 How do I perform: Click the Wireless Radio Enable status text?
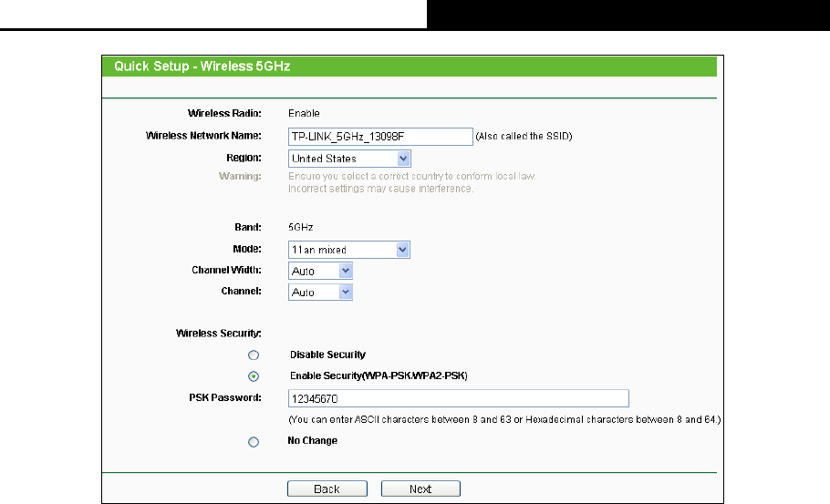pyautogui.click(x=304, y=113)
